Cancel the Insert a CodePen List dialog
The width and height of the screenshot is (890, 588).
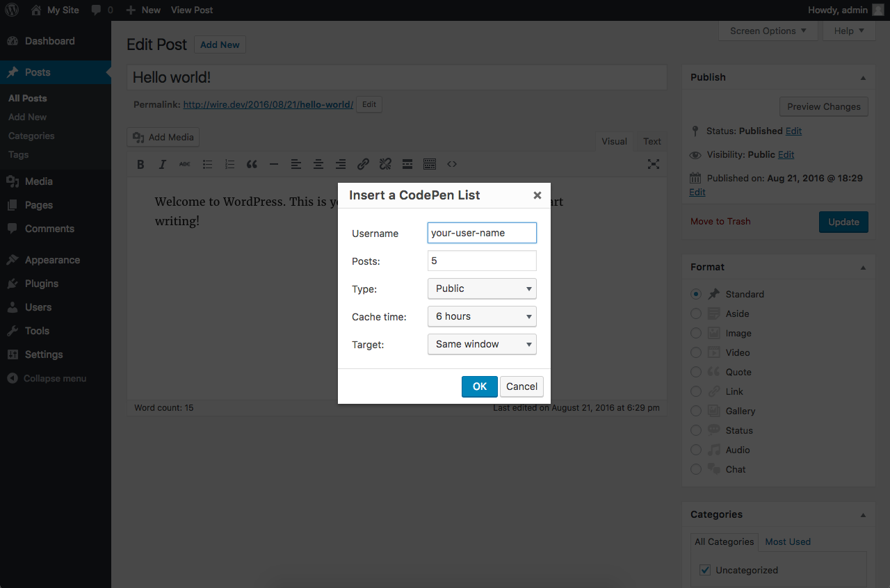tap(521, 386)
